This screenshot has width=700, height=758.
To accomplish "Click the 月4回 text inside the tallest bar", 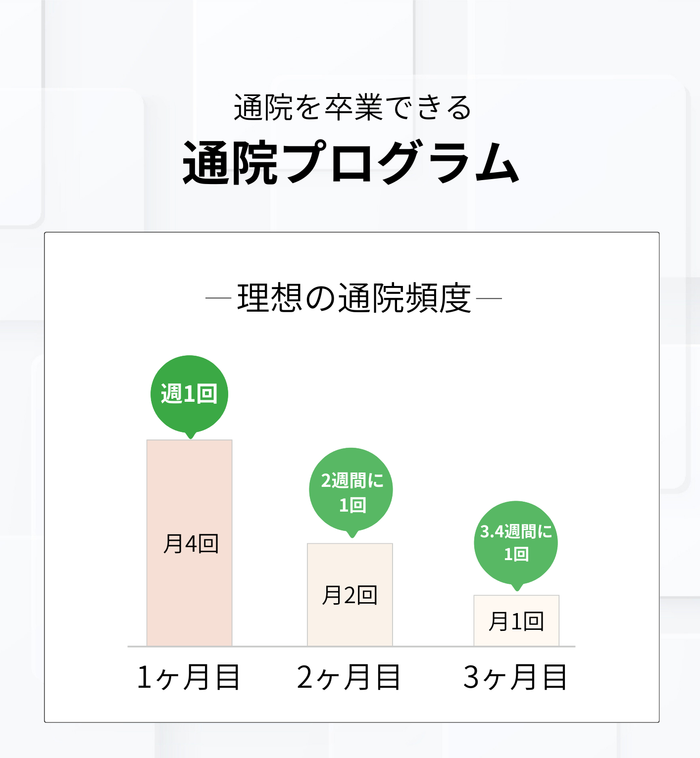I will click(x=191, y=544).
